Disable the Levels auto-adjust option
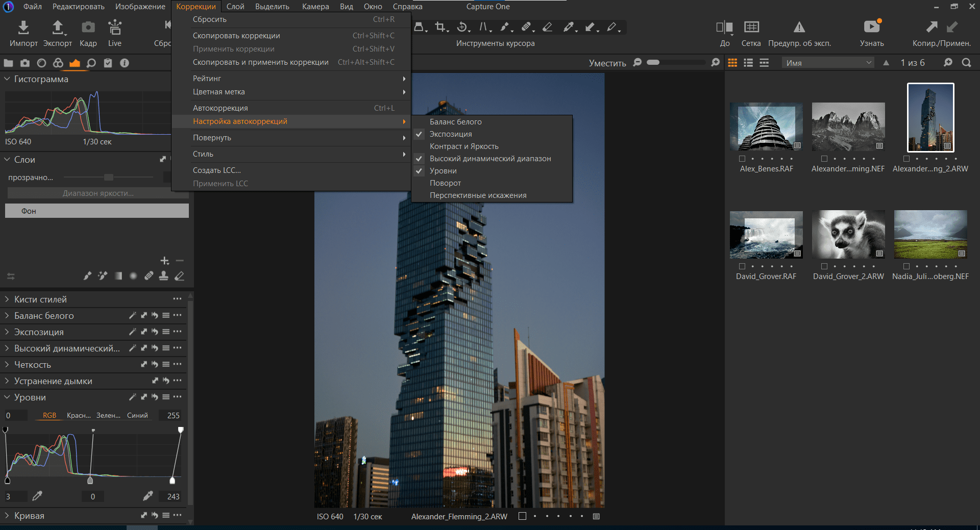Viewport: 980px width, 530px height. coord(443,171)
